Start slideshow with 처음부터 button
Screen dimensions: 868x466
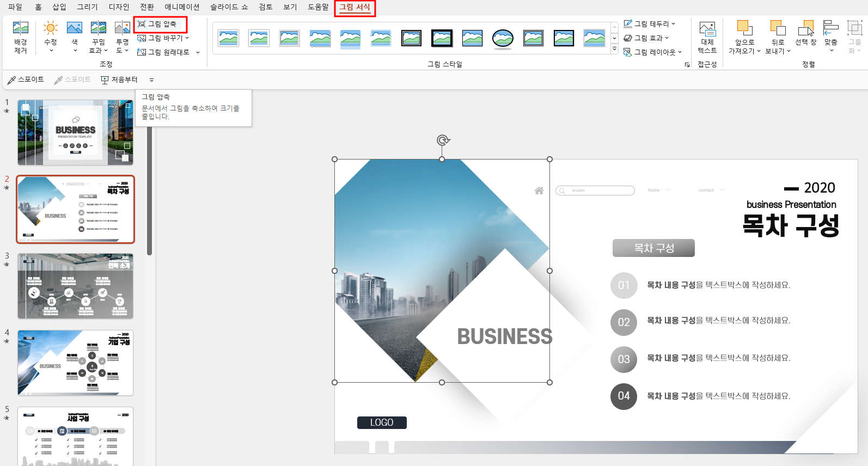pos(119,79)
